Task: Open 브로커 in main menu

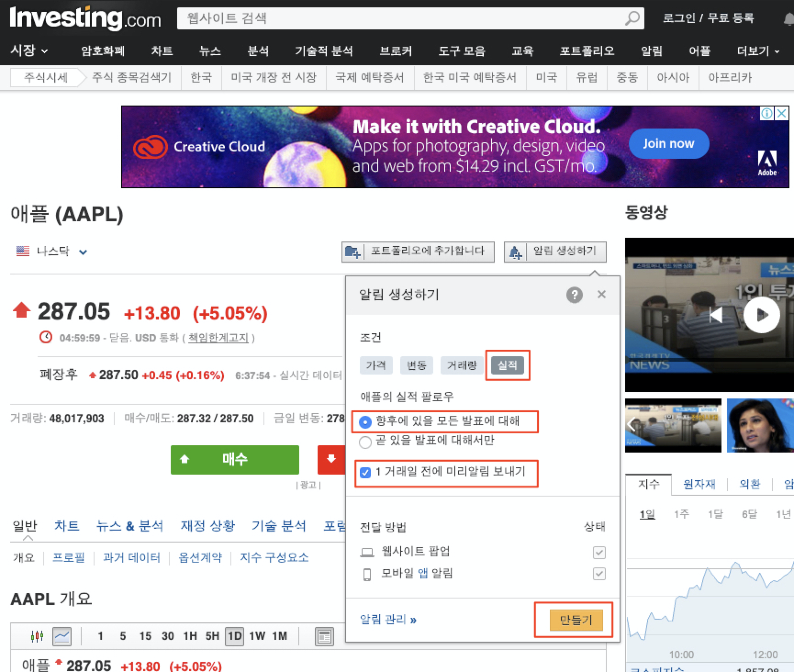Action: point(396,51)
